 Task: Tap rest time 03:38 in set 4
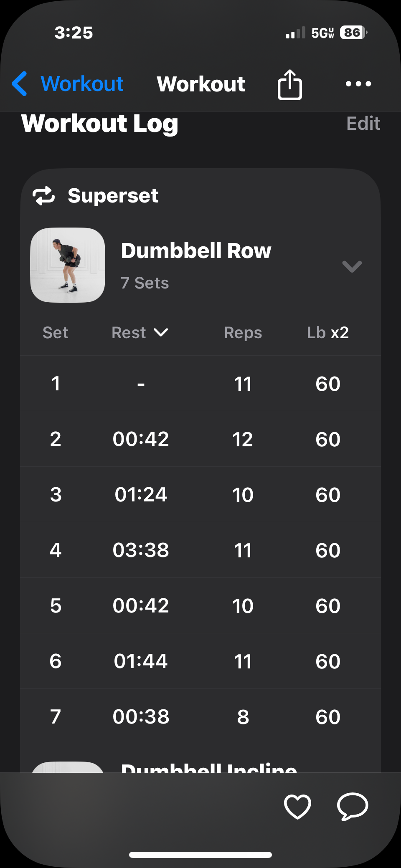141,550
